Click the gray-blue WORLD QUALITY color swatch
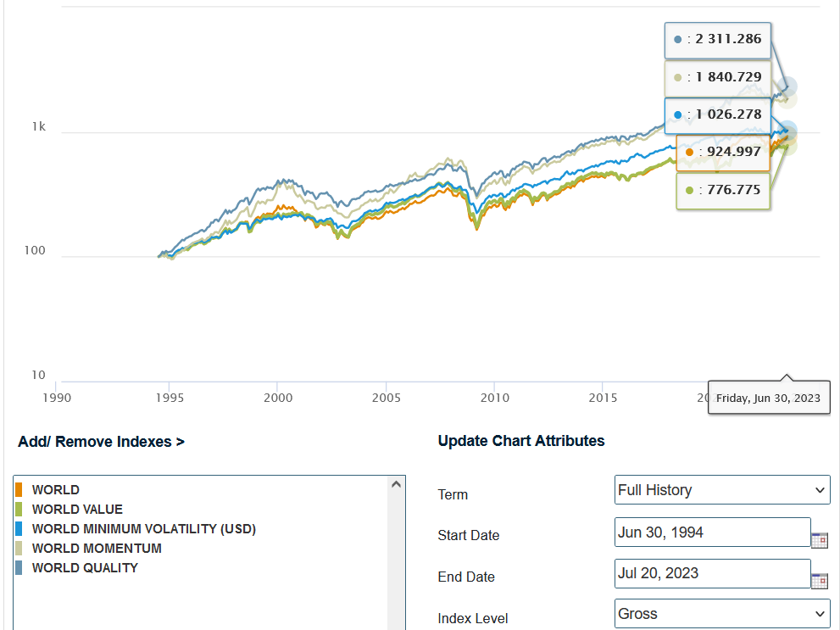 click(19, 568)
